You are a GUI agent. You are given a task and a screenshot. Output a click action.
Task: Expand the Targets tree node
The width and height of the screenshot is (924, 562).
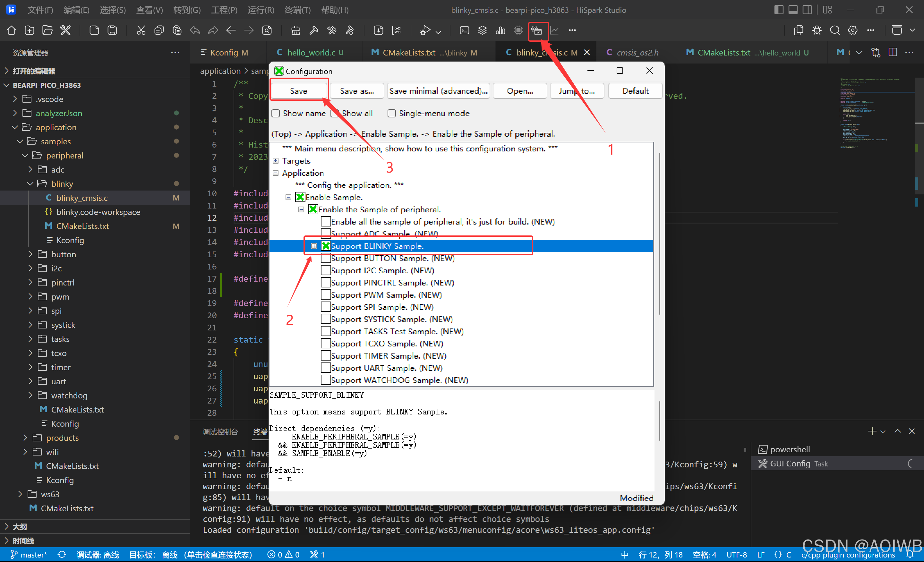276,161
